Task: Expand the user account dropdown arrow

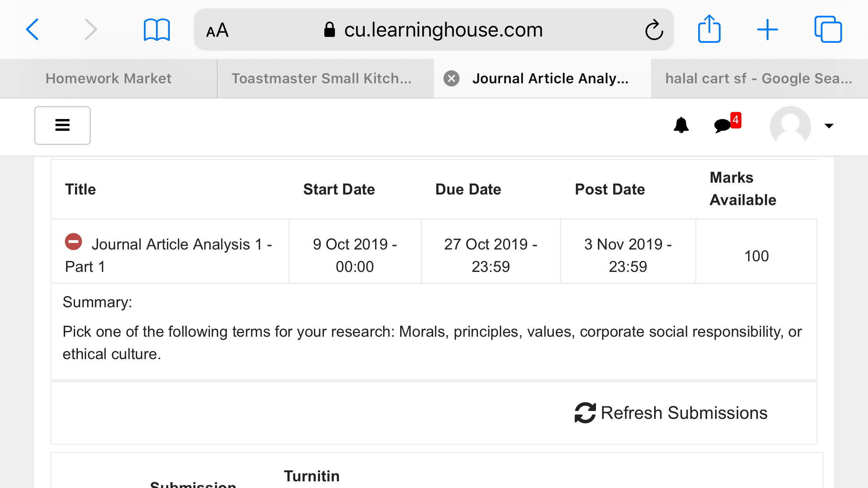Action: (x=829, y=126)
